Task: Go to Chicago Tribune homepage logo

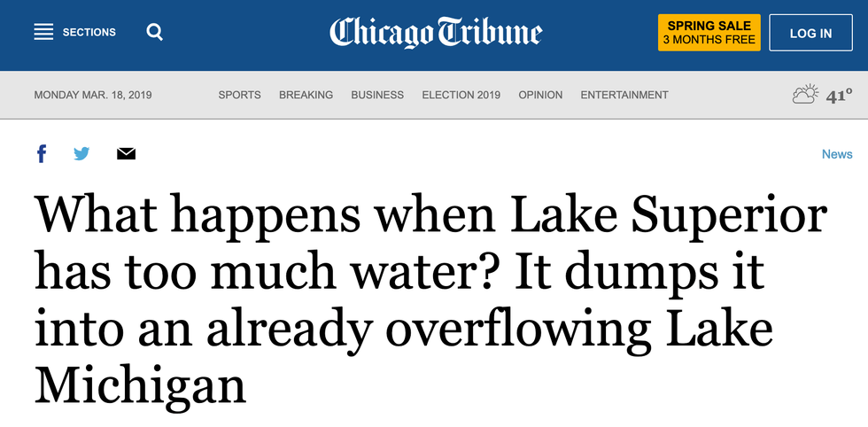Action: pos(435,33)
